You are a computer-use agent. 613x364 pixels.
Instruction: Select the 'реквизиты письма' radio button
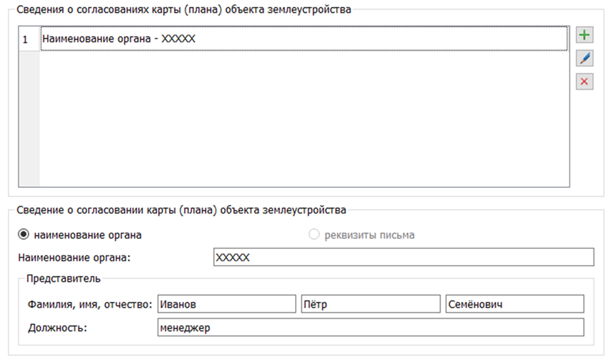314,235
